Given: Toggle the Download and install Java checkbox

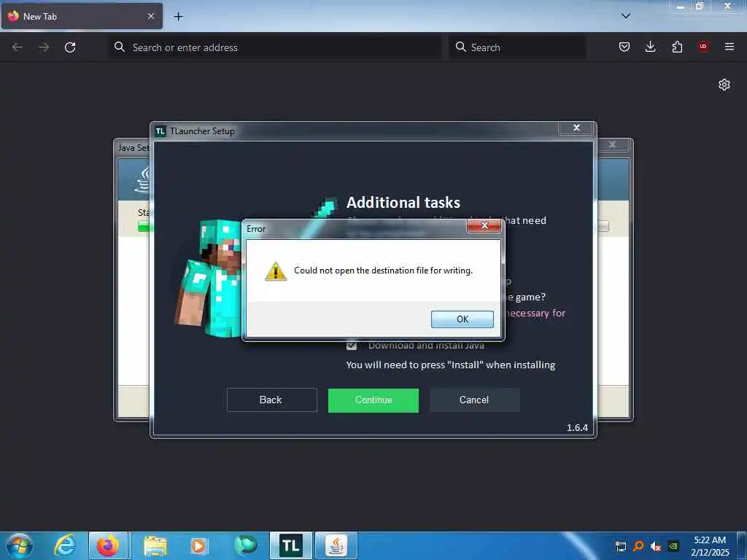Looking at the screenshot, I should tap(352, 345).
